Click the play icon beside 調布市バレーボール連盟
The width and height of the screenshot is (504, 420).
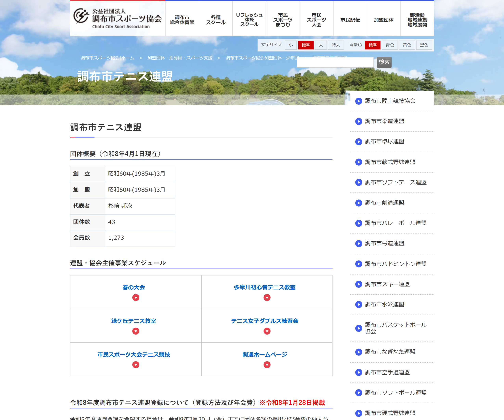(359, 223)
